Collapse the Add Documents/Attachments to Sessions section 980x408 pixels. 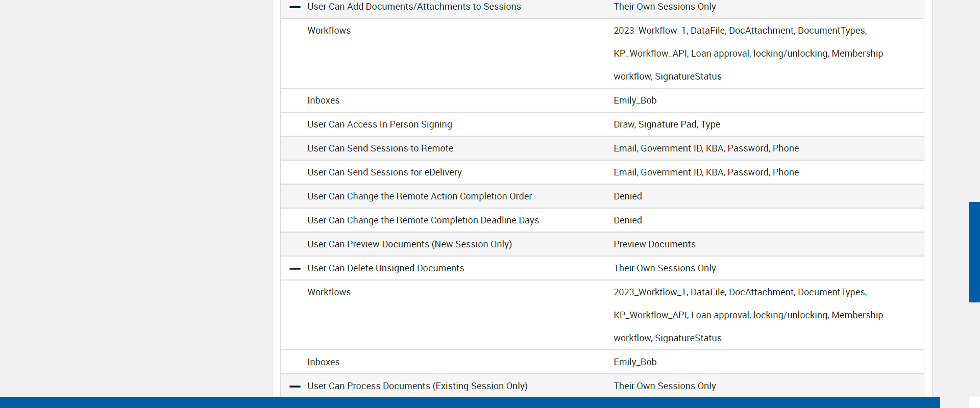click(x=295, y=7)
